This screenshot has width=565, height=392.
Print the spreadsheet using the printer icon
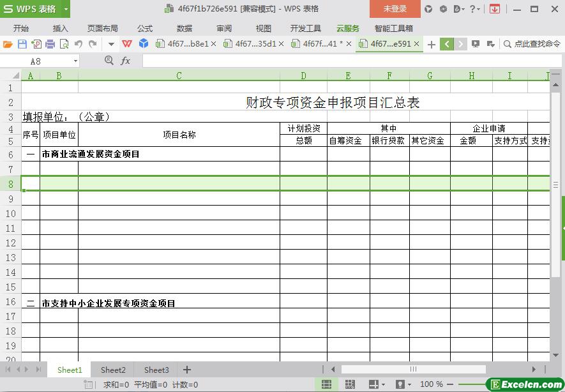[50, 44]
